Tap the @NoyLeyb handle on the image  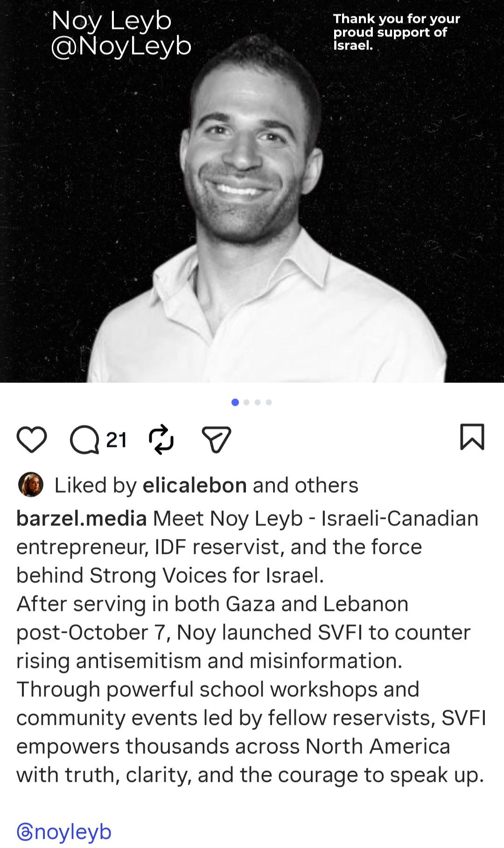point(121,46)
